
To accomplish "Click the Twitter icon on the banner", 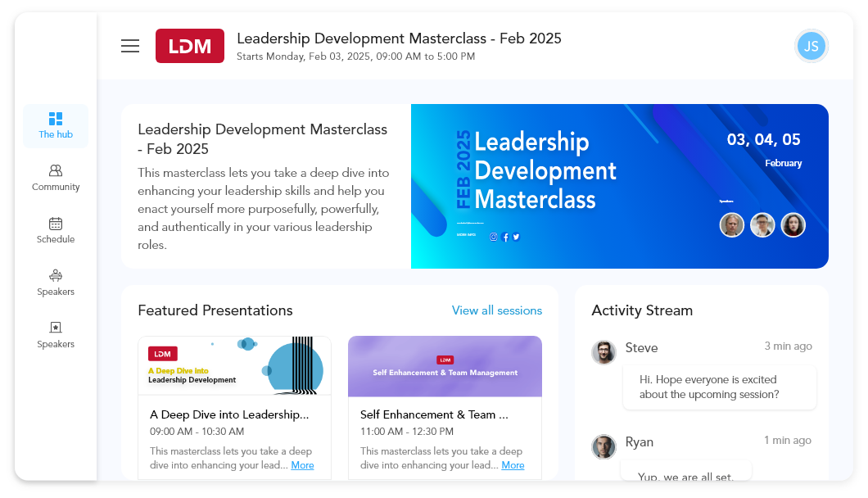I will 516,237.
